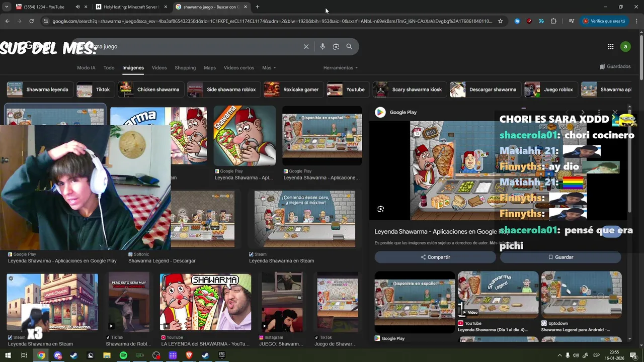This screenshot has height=362, width=644.
Task: Bookmark this page with the star icon
Action: (500, 21)
